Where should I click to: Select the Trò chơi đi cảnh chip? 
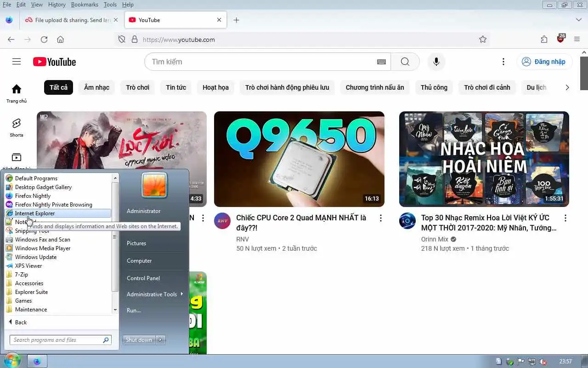pyautogui.click(x=487, y=87)
